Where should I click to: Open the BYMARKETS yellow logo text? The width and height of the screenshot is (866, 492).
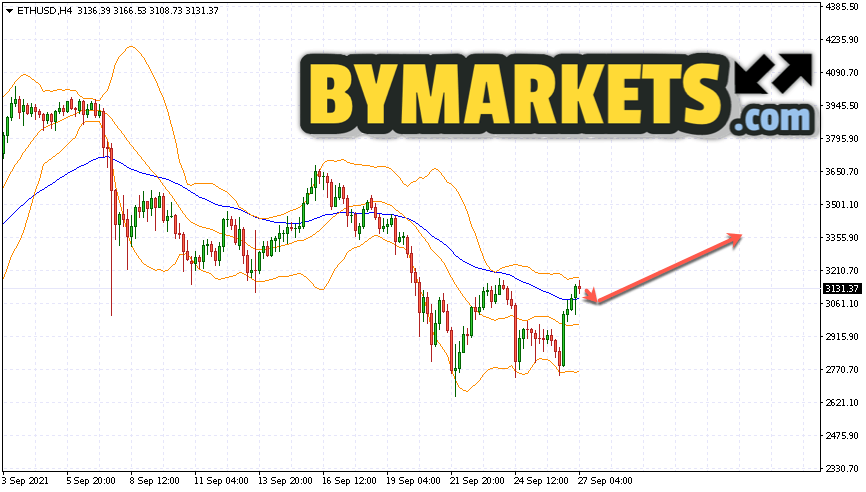(x=510, y=93)
